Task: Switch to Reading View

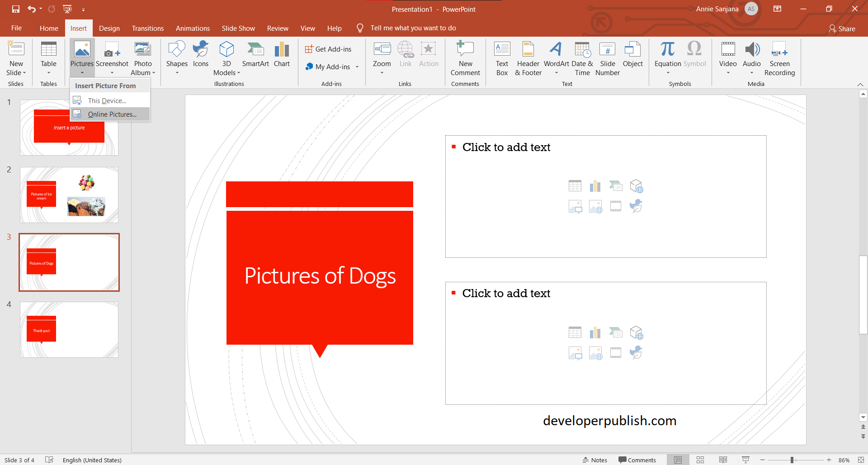Action: click(723, 460)
